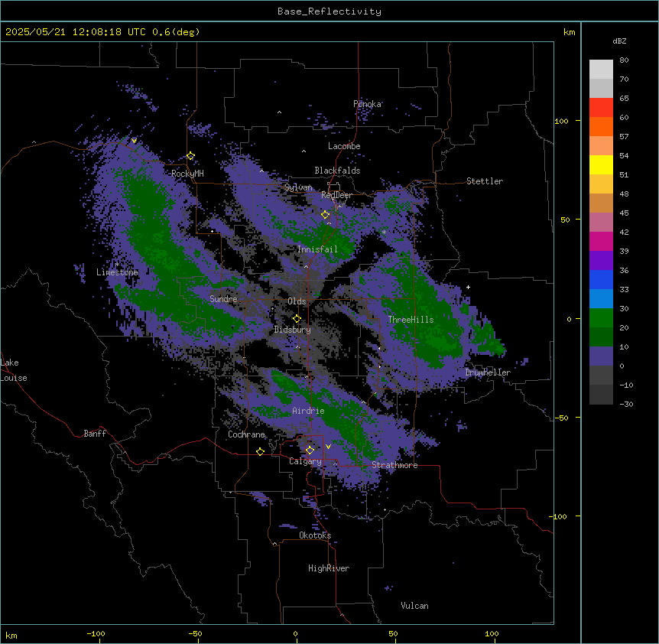Select the Didsbury label

pyautogui.click(x=293, y=330)
